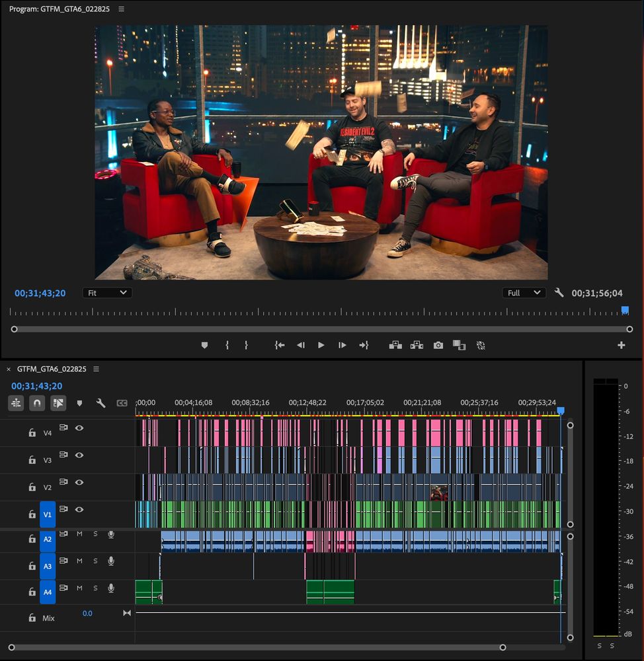Click the timeline playhead timecode field
The width and height of the screenshot is (644, 661).
tap(36, 386)
